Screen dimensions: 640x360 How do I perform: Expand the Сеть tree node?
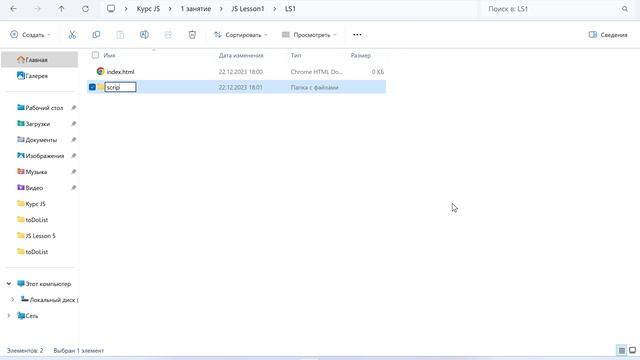[x=9, y=316]
